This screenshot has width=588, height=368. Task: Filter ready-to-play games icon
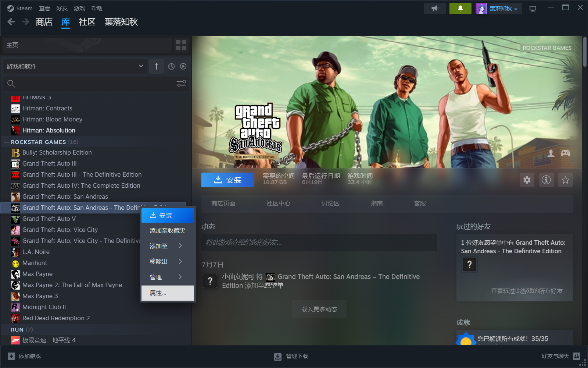(x=183, y=66)
